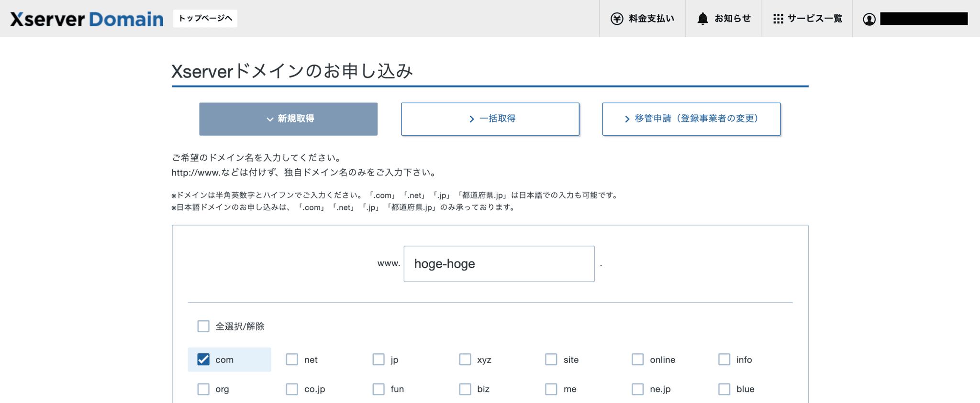
Task: Click chevron on 新規取得 button
Action: tap(270, 119)
